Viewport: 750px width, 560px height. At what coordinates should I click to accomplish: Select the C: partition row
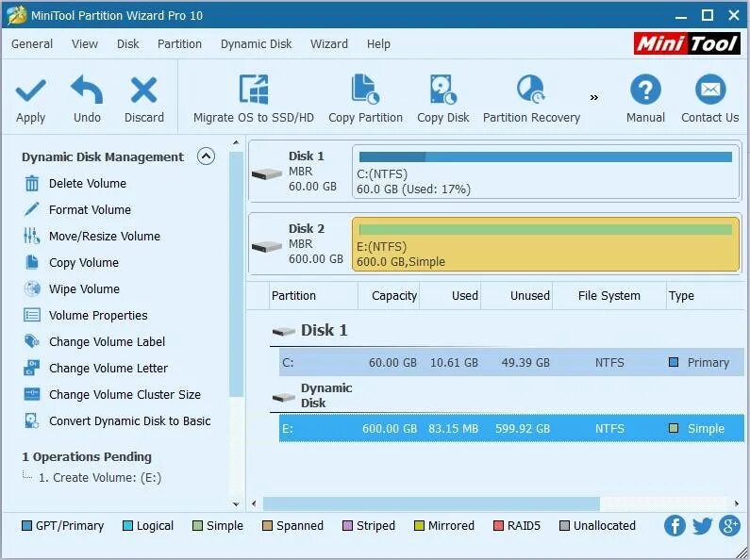coord(511,362)
